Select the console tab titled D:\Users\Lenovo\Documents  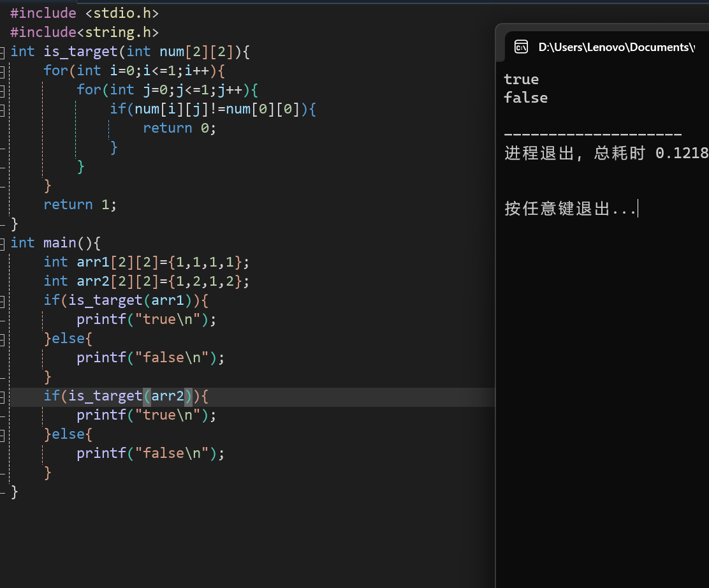coord(616,47)
